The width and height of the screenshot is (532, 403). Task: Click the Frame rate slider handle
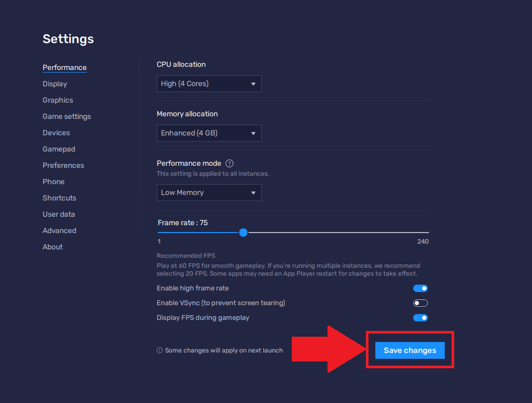[243, 233]
